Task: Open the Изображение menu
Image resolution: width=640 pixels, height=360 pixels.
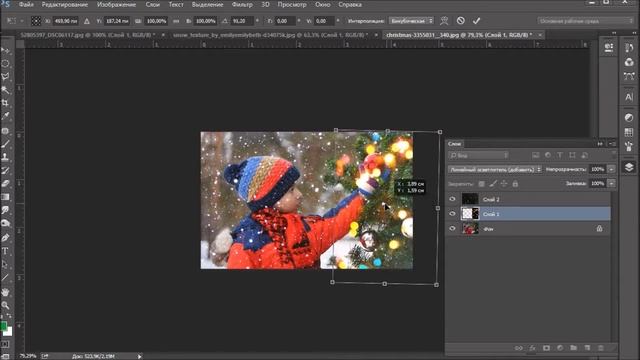Action: (116, 4)
